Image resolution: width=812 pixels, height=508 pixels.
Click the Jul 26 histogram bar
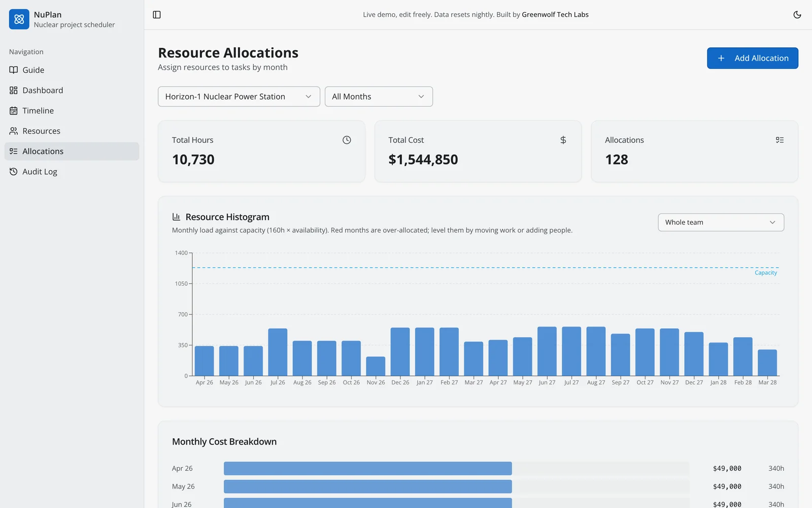click(x=278, y=352)
